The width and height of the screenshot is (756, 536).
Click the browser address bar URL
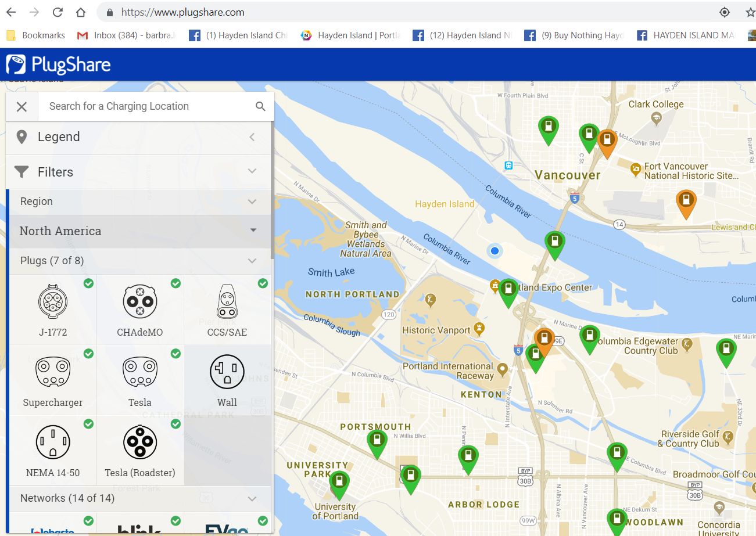pyautogui.click(x=183, y=12)
